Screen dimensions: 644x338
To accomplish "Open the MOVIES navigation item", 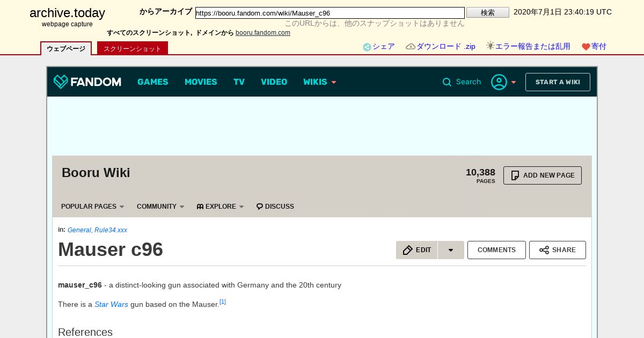I will (x=201, y=82).
